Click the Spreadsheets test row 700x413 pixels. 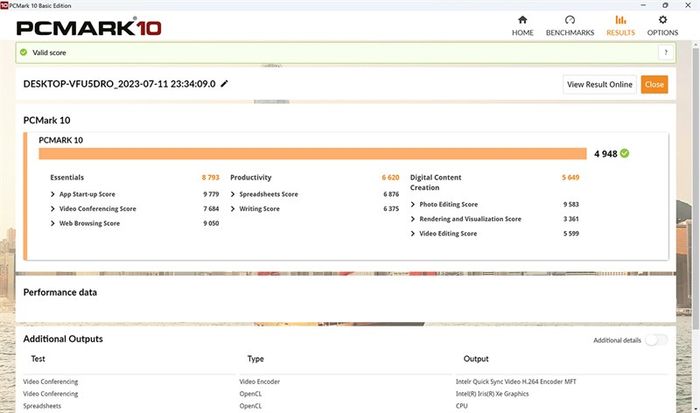tap(42, 406)
